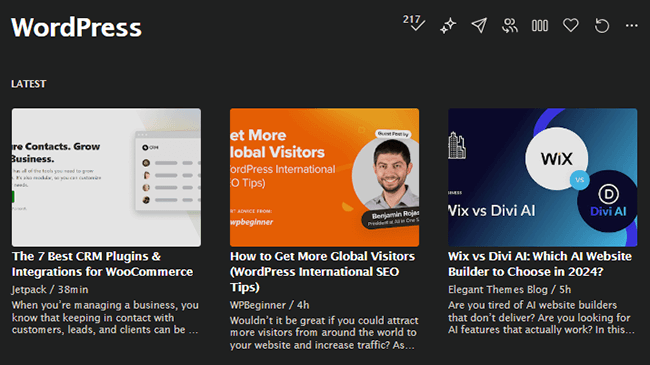Click the WordPress feed heading

(76, 27)
